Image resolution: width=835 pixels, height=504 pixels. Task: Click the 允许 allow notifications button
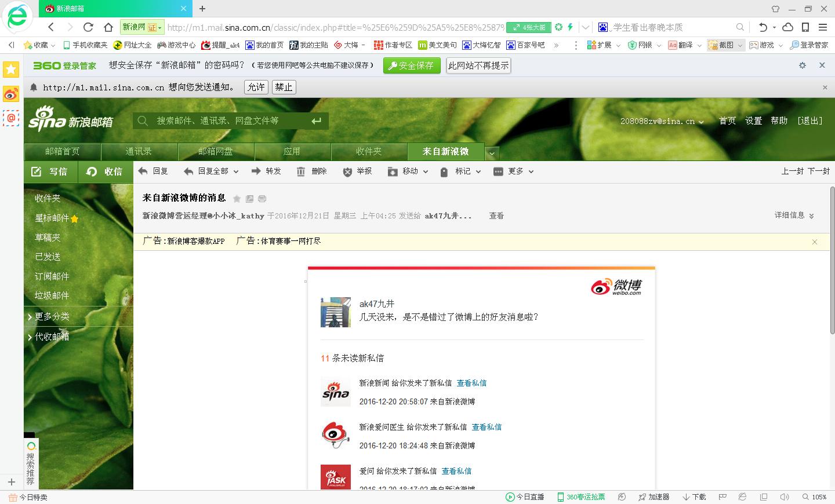(x=256, y=87)
